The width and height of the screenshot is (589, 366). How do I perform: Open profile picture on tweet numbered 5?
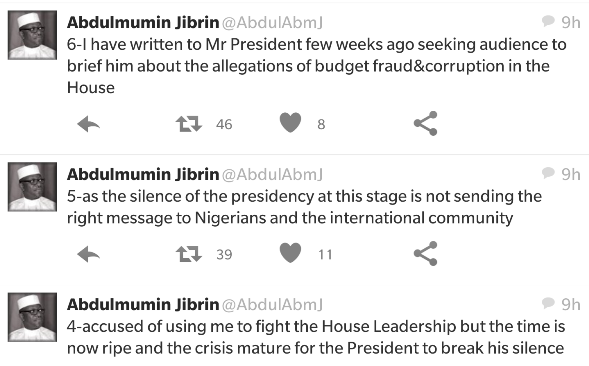[x=32, y=187]
